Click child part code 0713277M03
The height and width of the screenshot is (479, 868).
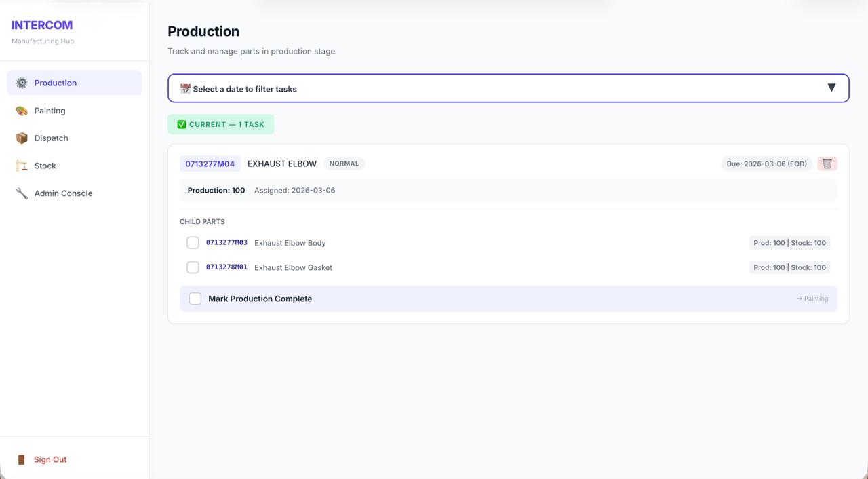point(226,242)
